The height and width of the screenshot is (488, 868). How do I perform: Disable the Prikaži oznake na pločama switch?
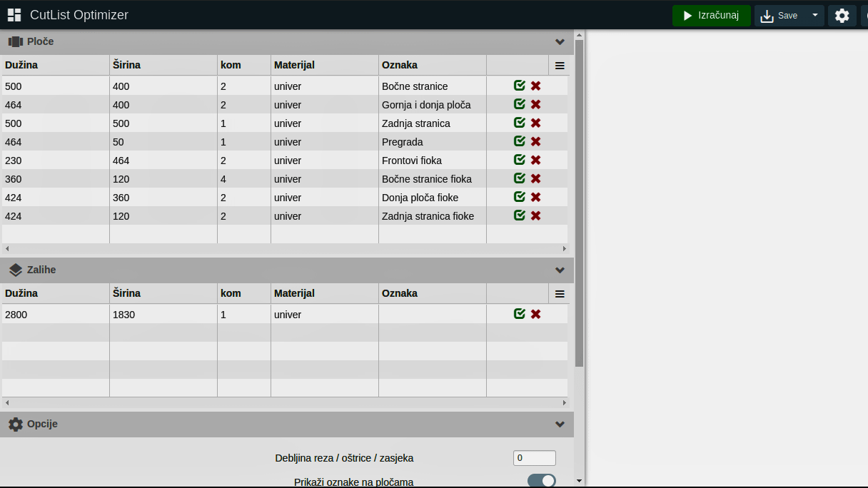[541, 481]
